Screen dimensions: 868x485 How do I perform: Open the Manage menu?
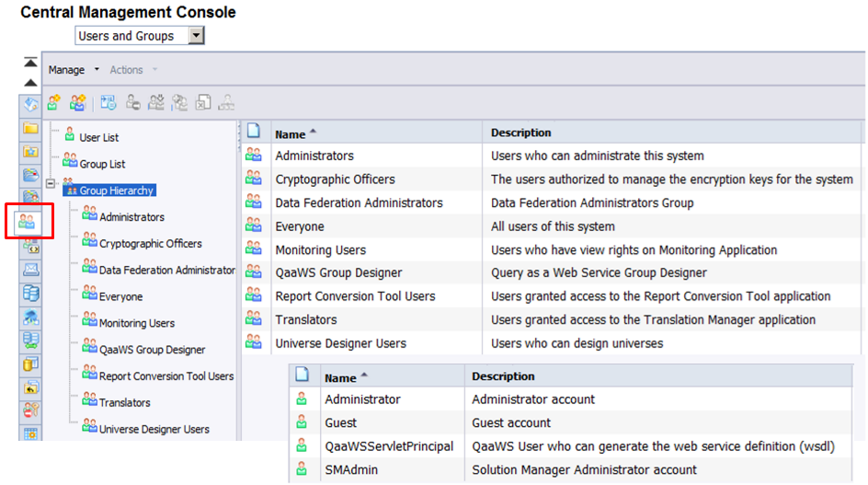click(x=66, y=70)
